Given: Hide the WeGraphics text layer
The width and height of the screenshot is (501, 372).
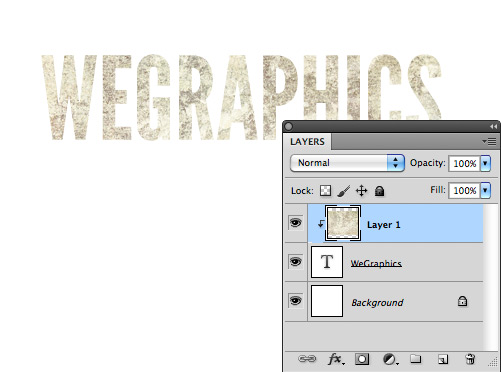Looking at the screenshot, I should pos(295,262).
